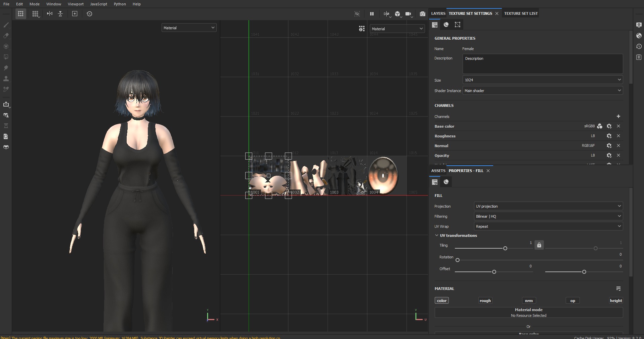
Task: Close the Properties - Fill tab
Action: pos(488,171)
